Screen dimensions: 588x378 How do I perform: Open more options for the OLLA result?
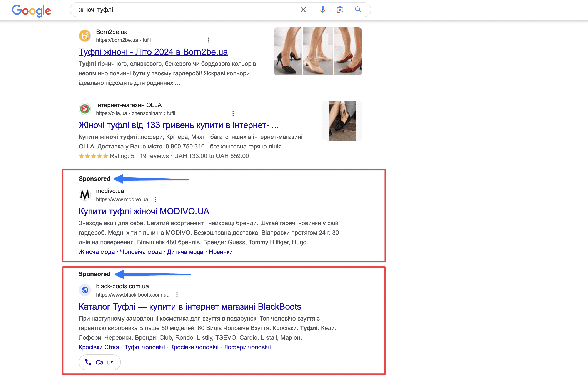pos(233,113)
